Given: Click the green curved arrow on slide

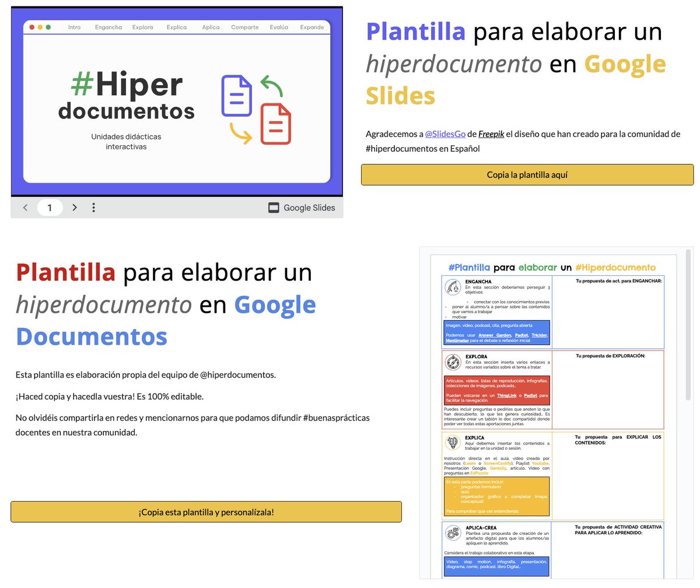Looking at the screenshot, I should 271,85.
